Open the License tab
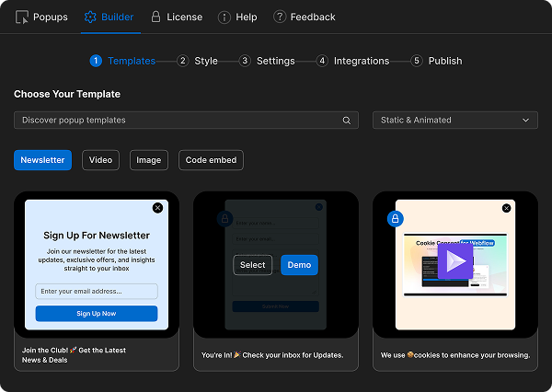This screenshot has width=552, height=392. (177, 17)
